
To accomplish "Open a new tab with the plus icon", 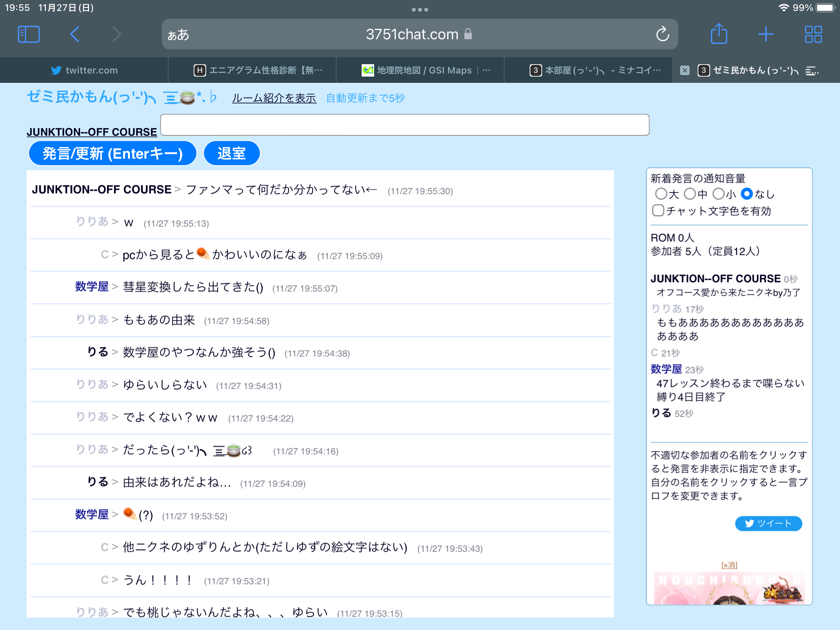I will coord(766,34).
